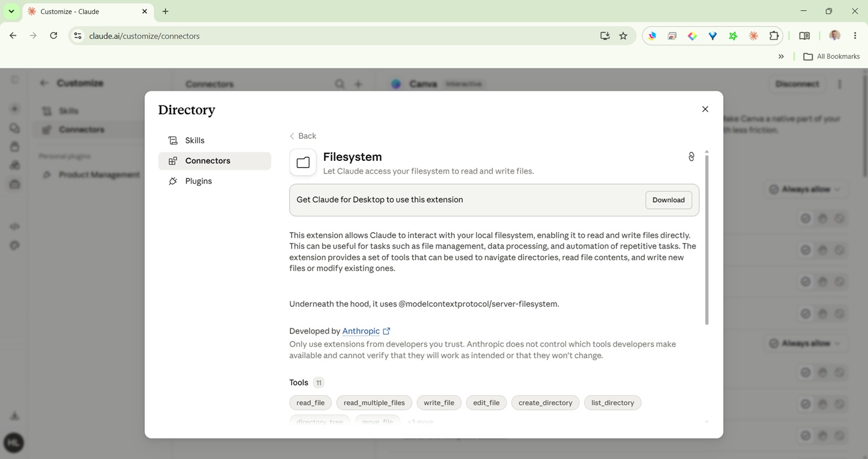Click the read_file tool chip
Screen dimensions: 868x459
pyautogui.click(x=310, y=403)
